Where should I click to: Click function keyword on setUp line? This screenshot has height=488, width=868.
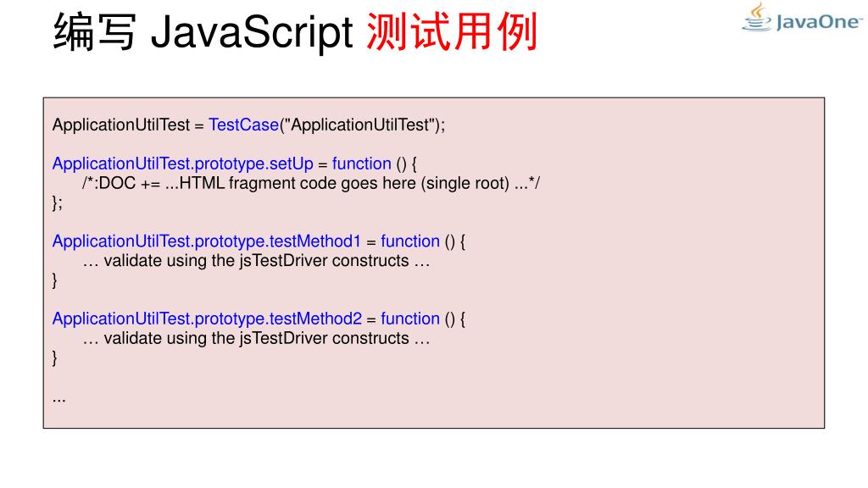(x=361, y=164)
